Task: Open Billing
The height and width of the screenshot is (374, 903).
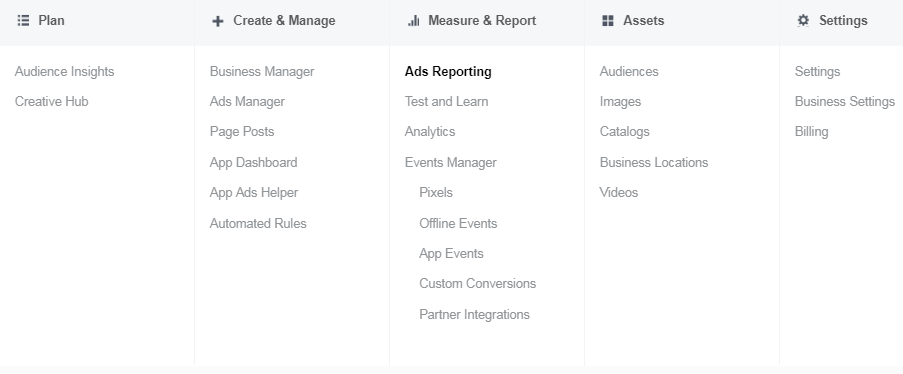Action: tap(811, 131)
